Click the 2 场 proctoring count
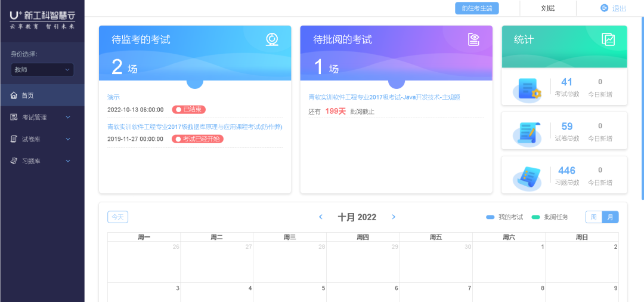This screenshot has width=644, height=302. pos(125,67)
